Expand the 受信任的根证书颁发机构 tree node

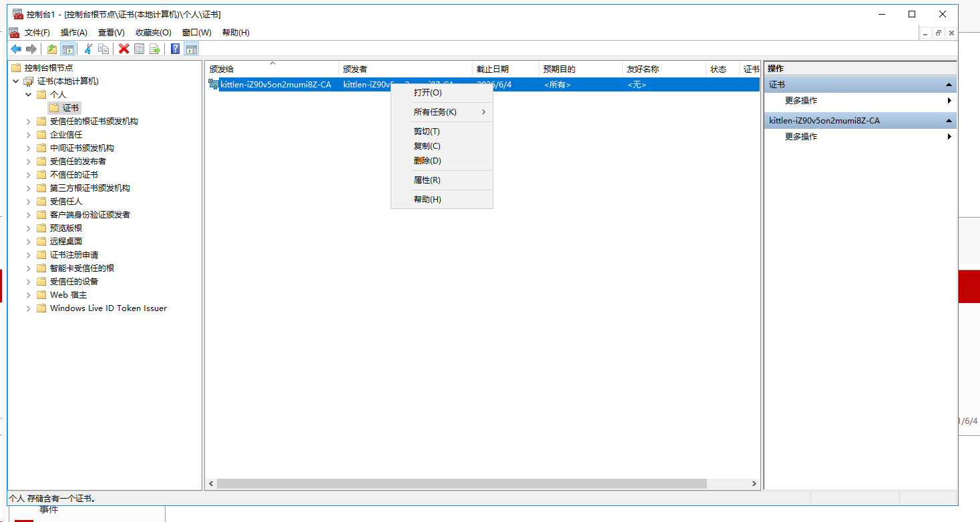(28, 121)
